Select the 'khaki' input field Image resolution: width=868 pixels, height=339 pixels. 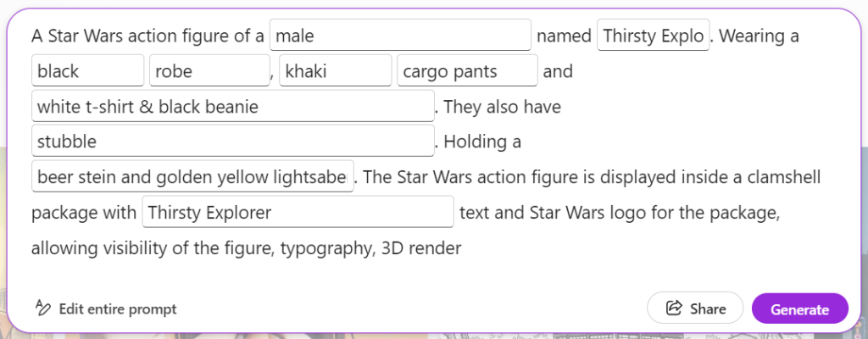(336, 70)
